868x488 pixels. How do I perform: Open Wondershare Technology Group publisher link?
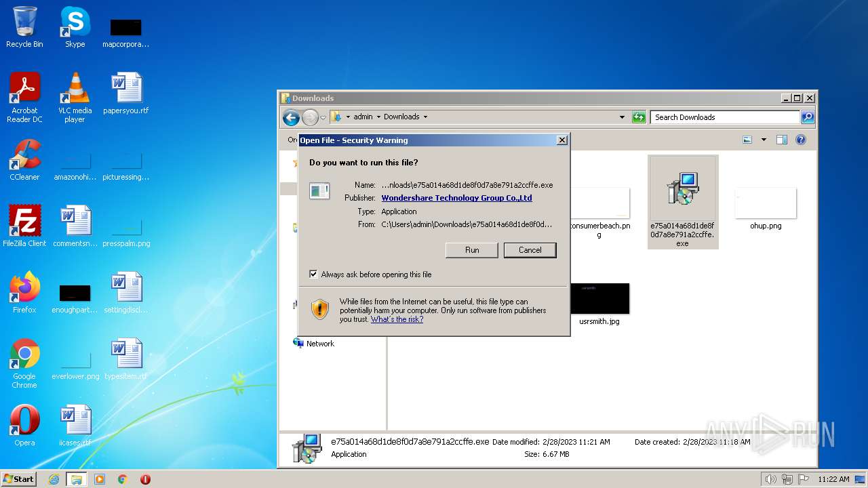point(456,198)
